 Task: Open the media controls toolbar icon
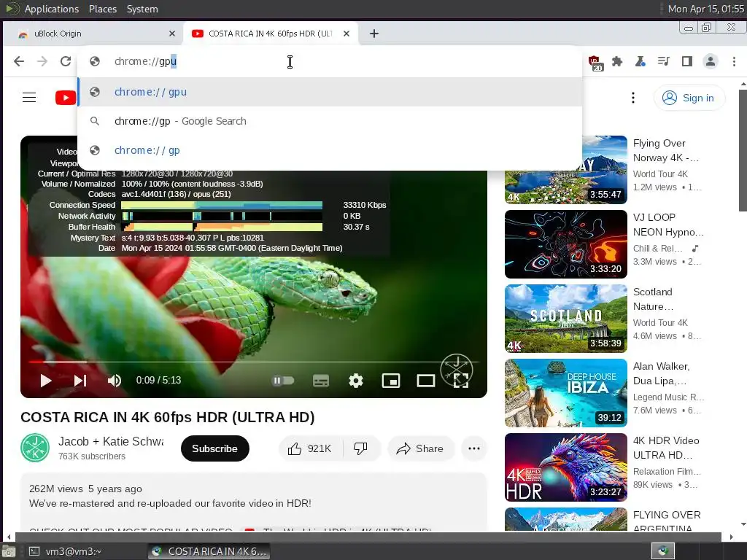pyautogui.click(x=664, y=61)
